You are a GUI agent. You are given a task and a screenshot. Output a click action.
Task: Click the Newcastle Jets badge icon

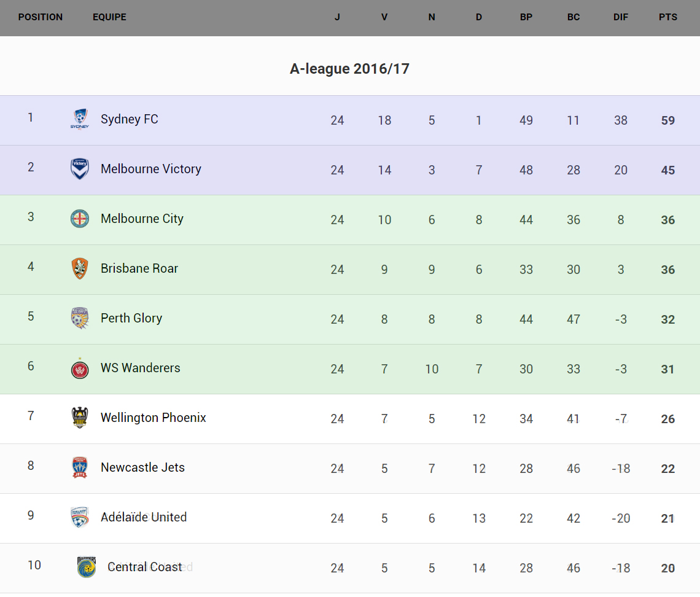[80, 467]
